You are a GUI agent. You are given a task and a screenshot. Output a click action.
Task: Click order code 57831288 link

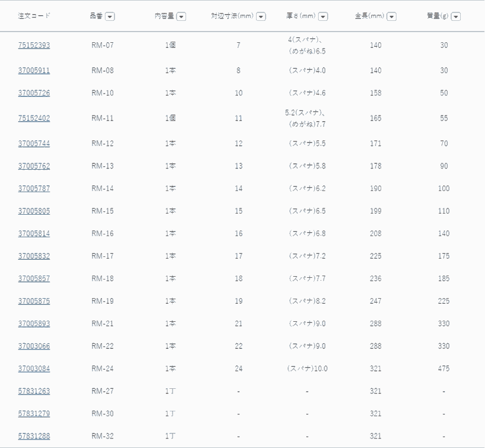(x=34, y=436)
